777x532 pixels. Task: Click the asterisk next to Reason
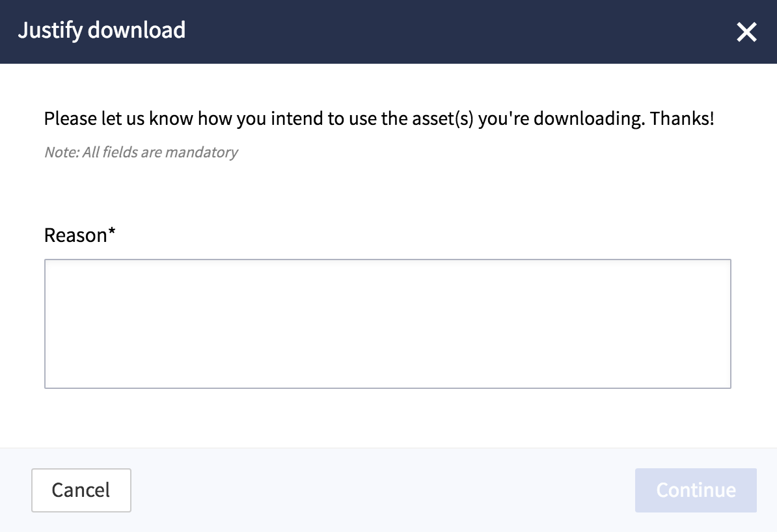click(112, 231)
